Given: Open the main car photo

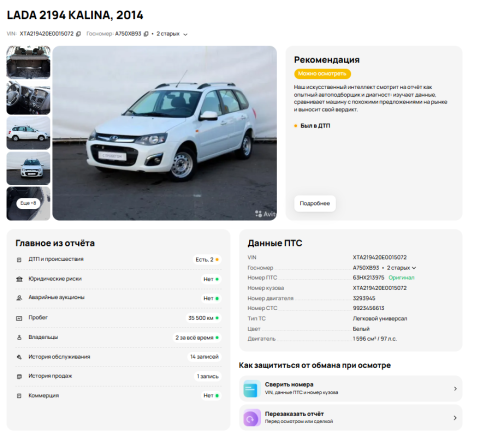Looking at the screenshot, I should tap(165, 133).
